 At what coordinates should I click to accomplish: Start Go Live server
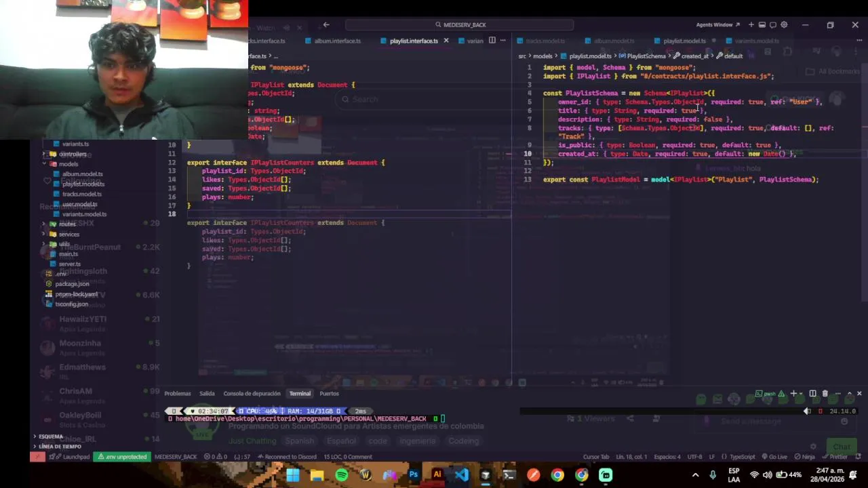point(774,457)
